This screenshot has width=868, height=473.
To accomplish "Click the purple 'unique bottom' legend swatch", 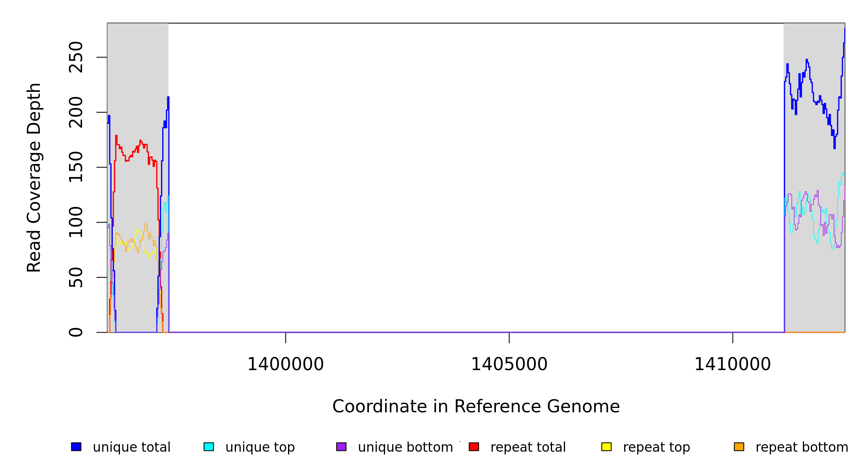I will coord(341,447).
